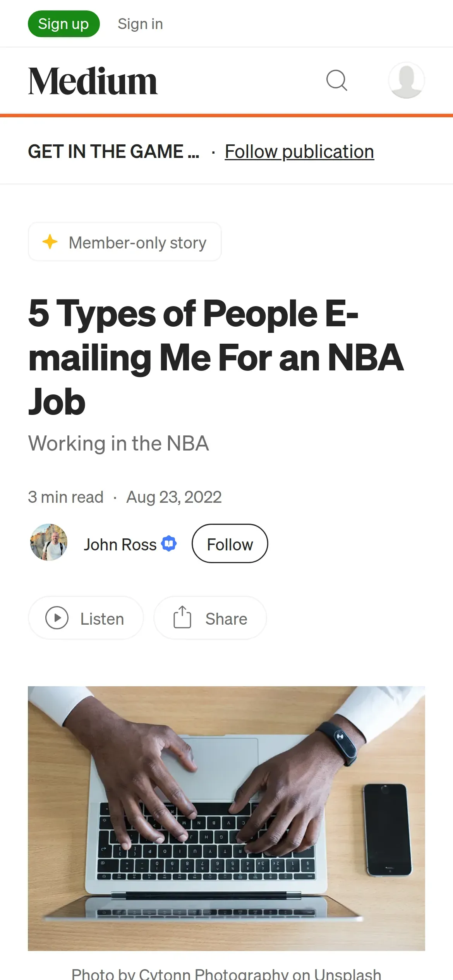Viewport: 453px width, 980px height.
Task: Click the Follow publication link
Action: tap(299, 151)
